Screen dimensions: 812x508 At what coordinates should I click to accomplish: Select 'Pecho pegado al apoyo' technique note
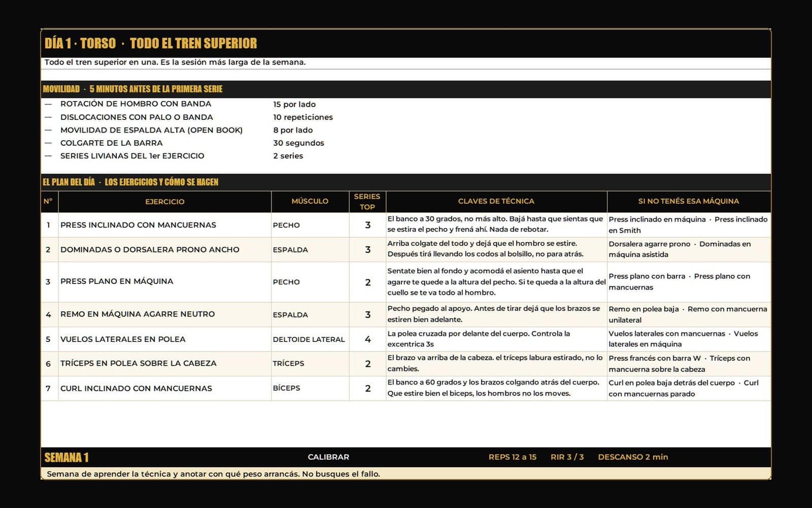[496, 314]
